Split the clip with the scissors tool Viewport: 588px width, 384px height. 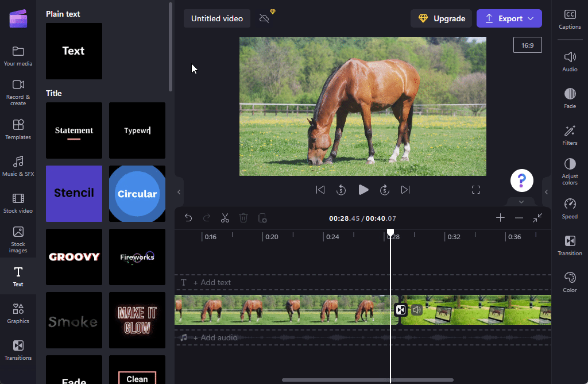pyautogui.click(x=225, y=218)
